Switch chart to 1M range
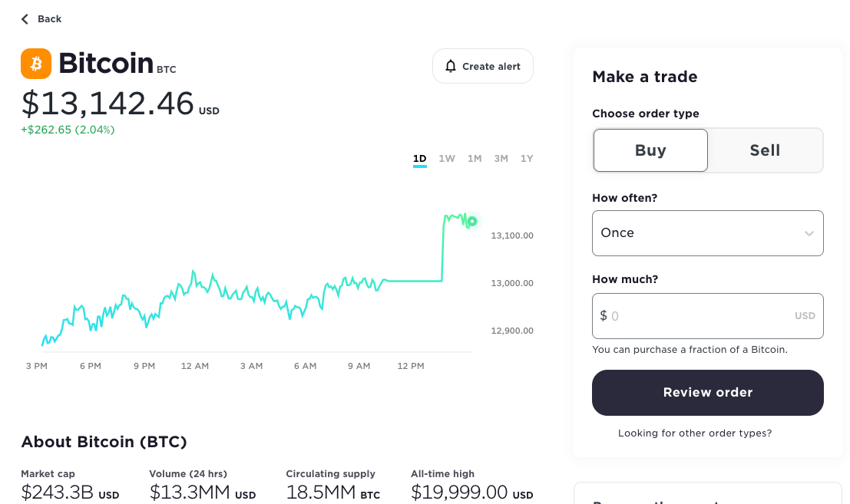 (475, 159)
